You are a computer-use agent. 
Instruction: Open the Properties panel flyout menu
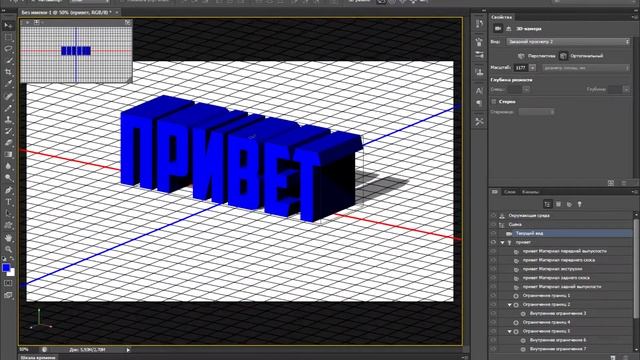click(x=635, y=17)
